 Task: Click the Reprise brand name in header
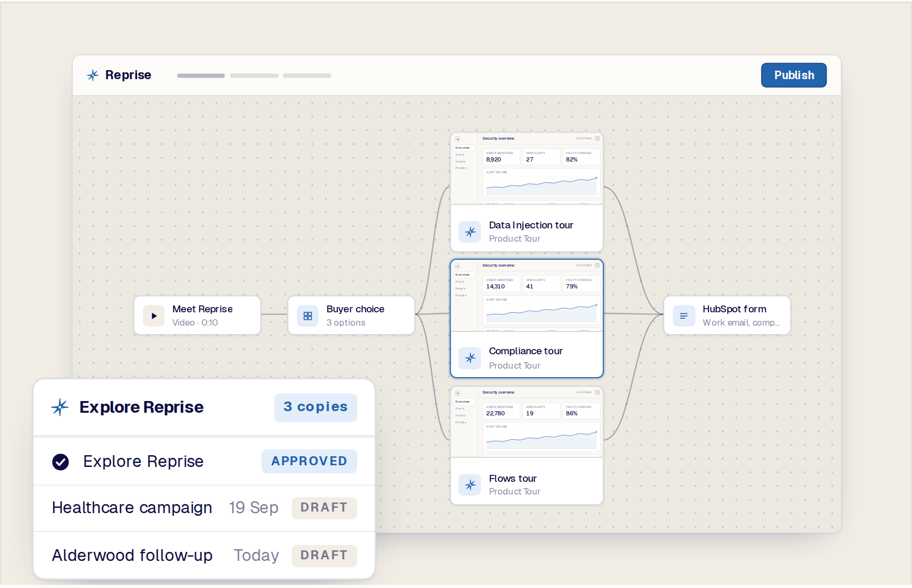click(x=128, y=75)
